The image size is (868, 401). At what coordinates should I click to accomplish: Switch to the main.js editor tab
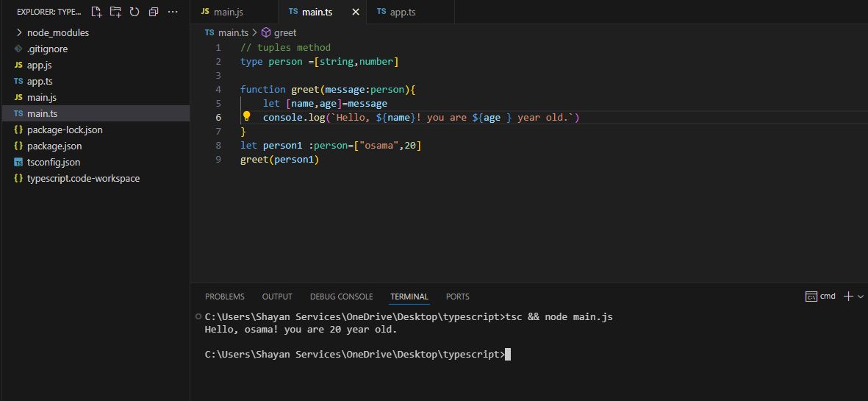228,12
